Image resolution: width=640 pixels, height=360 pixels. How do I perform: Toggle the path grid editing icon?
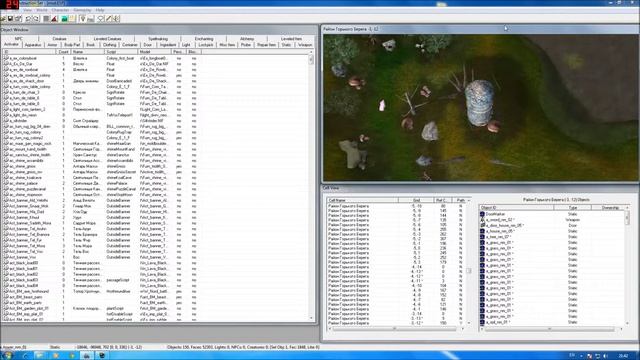[72, 19]
